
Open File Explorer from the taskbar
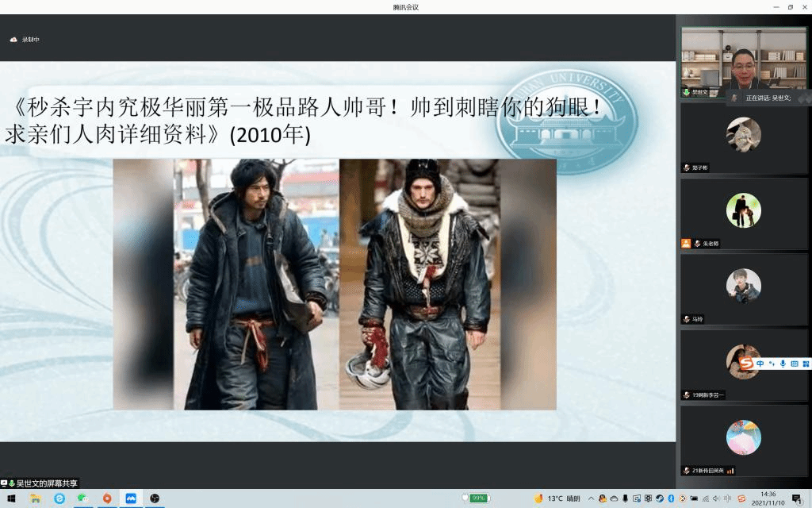(35, 498)
